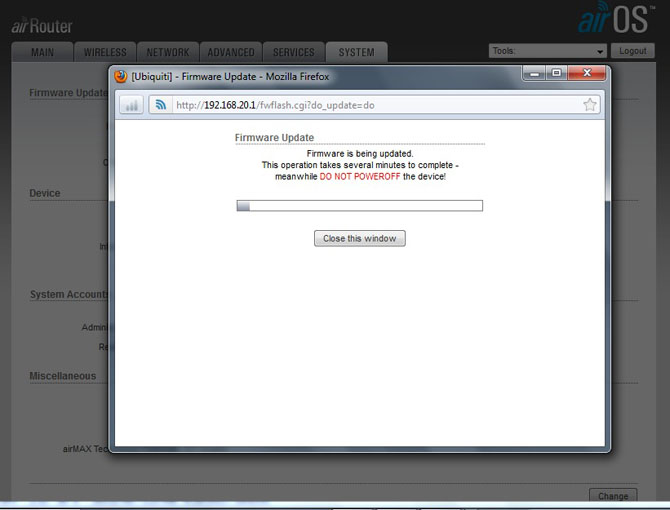This screenshot has width=670, height=510.
Task: Click the airOS logo
Action: (x=615, y=18)
